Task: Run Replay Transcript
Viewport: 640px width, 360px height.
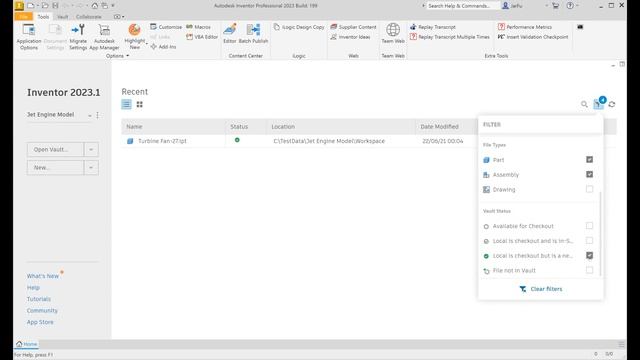Action: coord(433,27)
